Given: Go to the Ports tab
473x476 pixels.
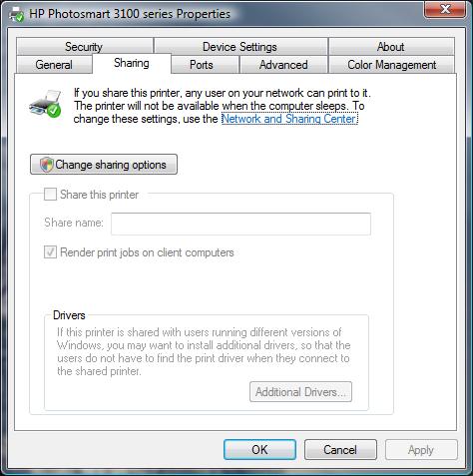Looking at the screenshot, I should (x=202, y=64).
